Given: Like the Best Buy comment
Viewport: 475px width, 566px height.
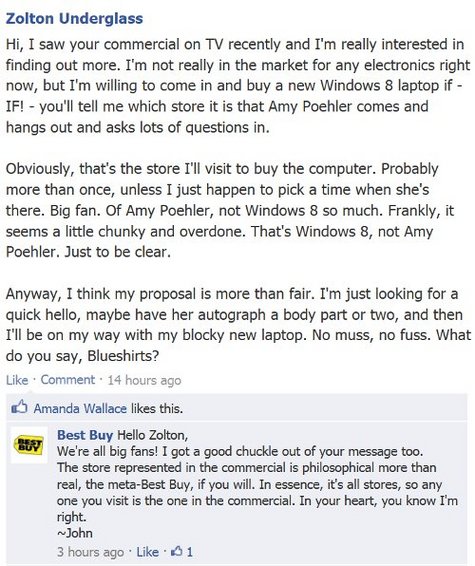Looking at the screenshot, I should tap(148, 552).
